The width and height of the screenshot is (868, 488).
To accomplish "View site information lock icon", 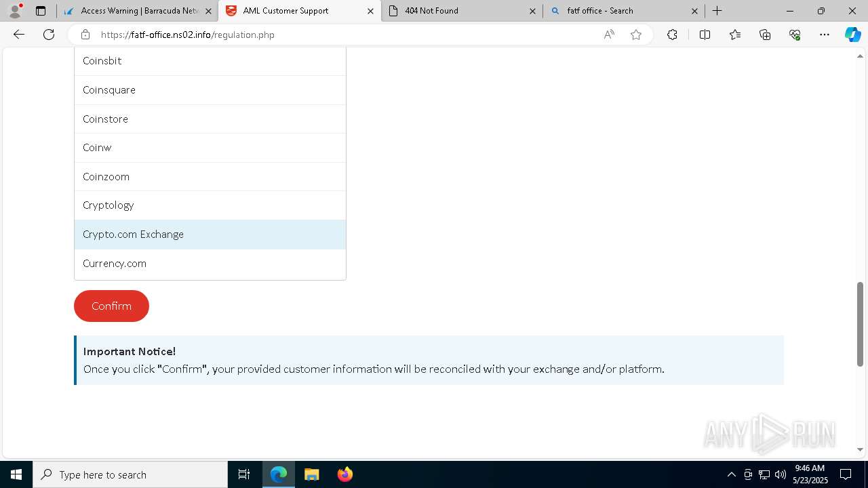I will (85, 35).
